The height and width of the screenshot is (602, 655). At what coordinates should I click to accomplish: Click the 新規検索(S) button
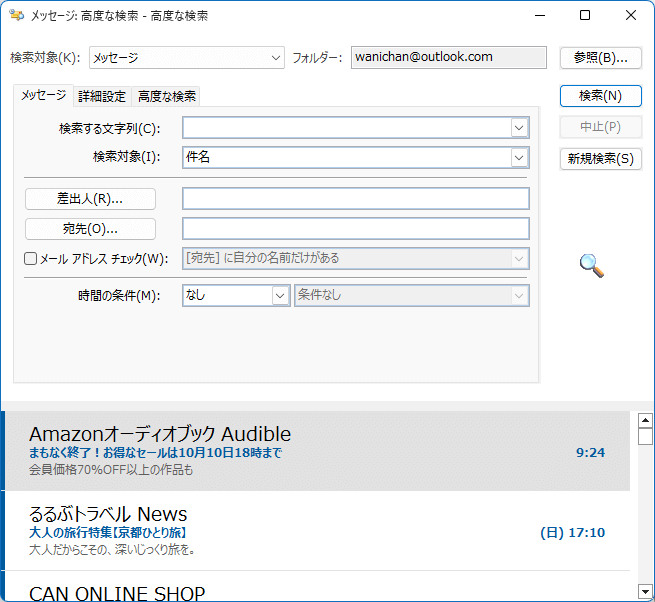(600, 159)
